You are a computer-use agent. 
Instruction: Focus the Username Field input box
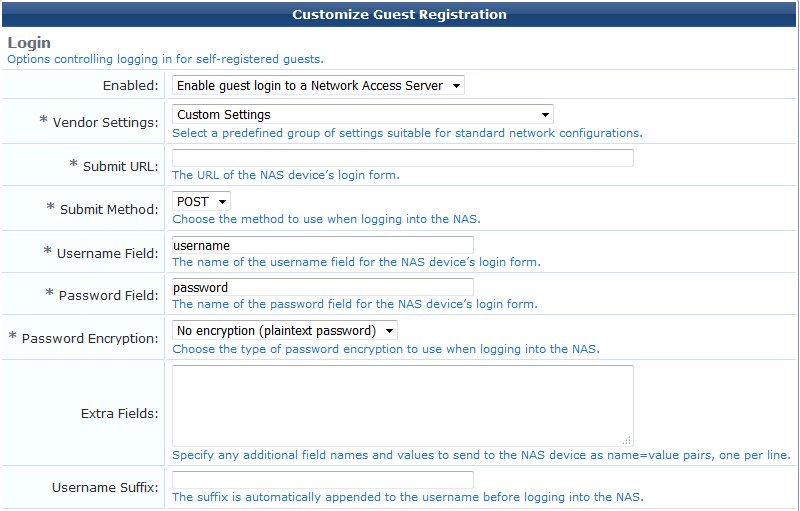322,246
